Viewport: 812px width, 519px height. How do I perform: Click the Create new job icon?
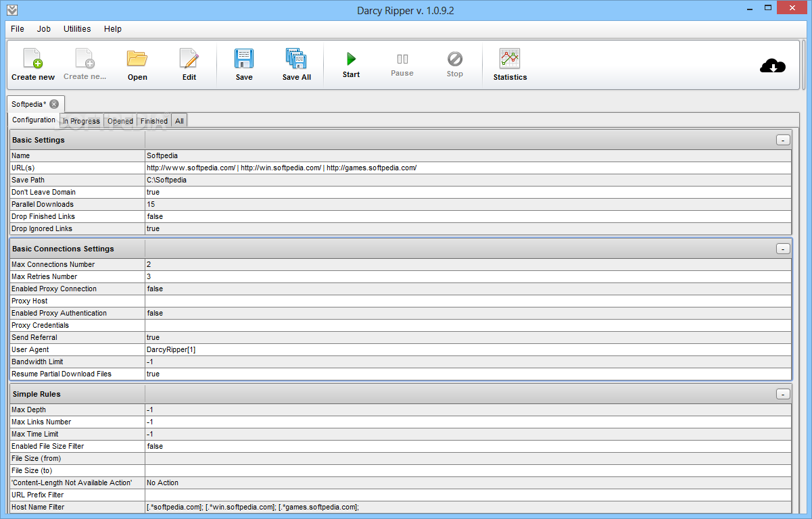(33, 59)
